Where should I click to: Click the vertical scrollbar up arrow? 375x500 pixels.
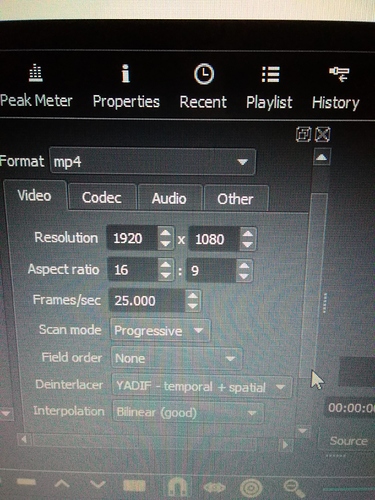pyautogui.click(x=321, y=157)
